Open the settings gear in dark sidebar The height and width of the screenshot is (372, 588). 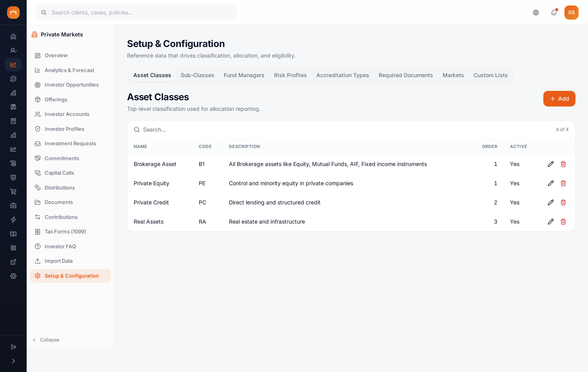(13, 276)
